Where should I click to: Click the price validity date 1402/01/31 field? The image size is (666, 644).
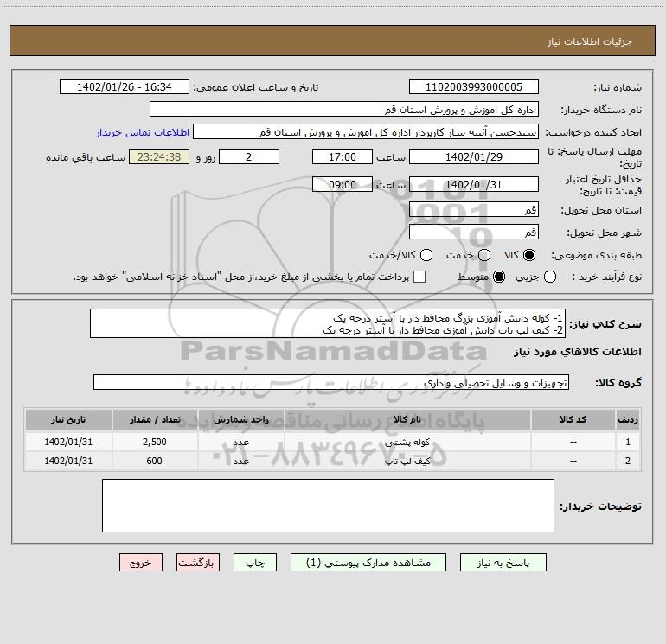474,184
